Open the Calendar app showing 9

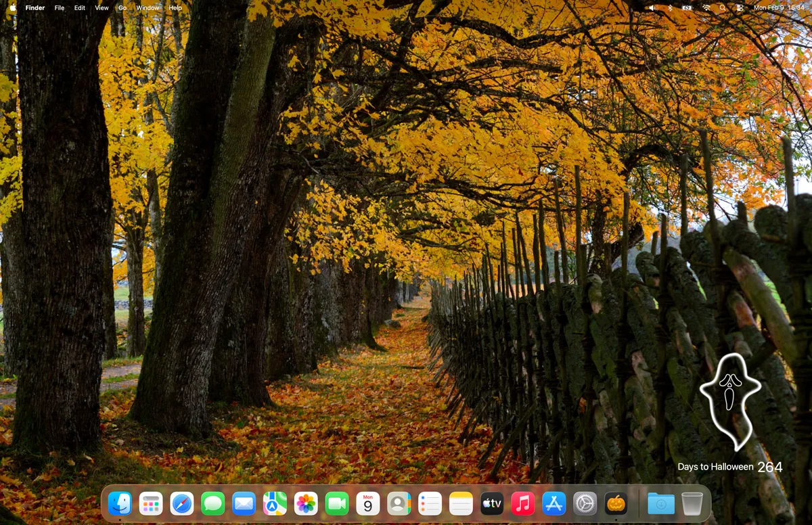point(368,503)
